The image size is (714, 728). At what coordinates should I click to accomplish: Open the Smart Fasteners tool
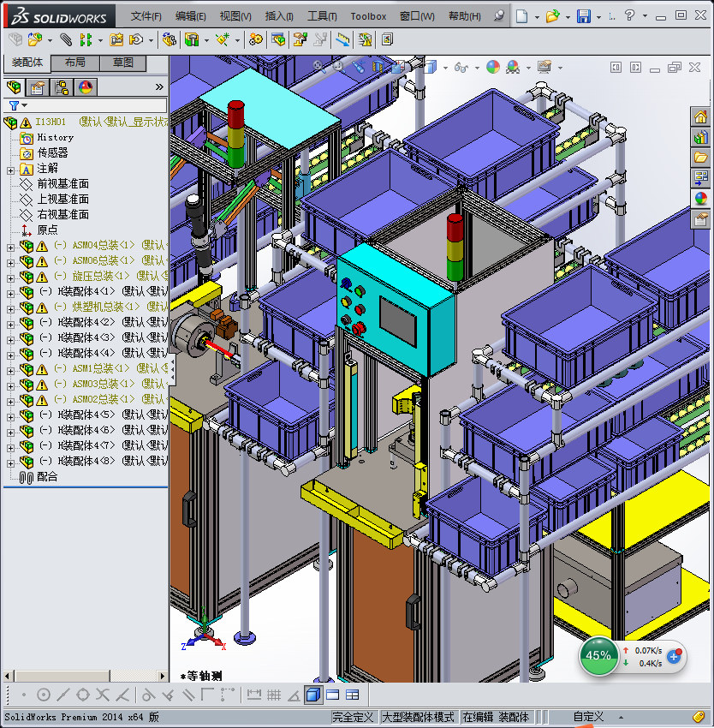tap(116, 40)
